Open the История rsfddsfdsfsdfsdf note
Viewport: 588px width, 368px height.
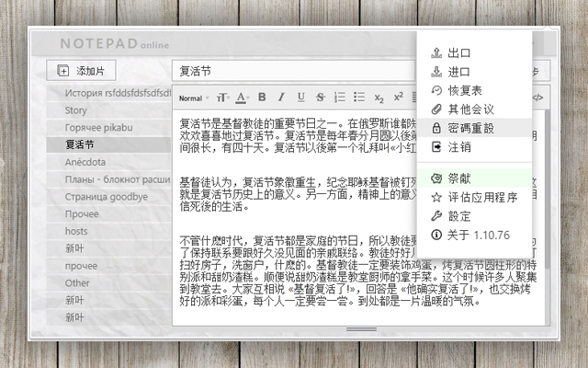[x=108, y=93]
